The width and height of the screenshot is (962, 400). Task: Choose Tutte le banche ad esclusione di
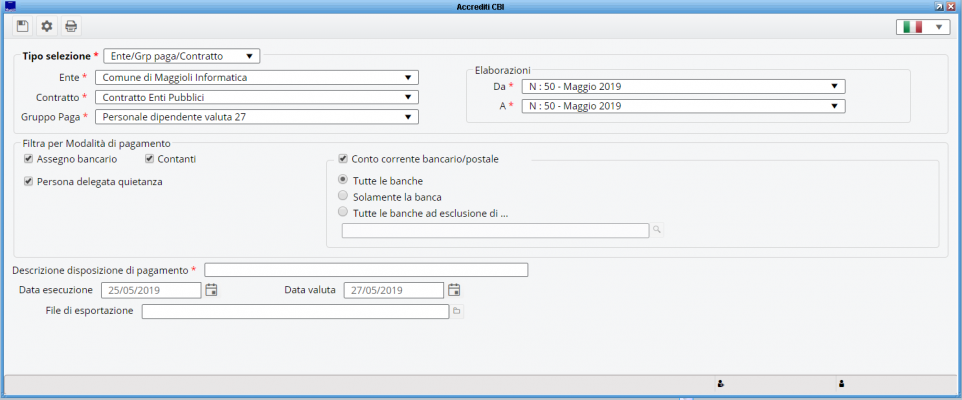343,213
